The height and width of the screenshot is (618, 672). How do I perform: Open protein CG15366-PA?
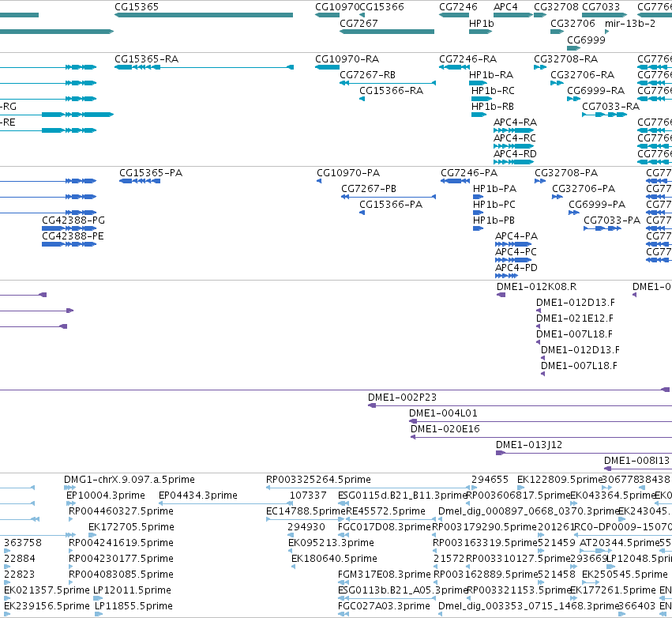391,205
